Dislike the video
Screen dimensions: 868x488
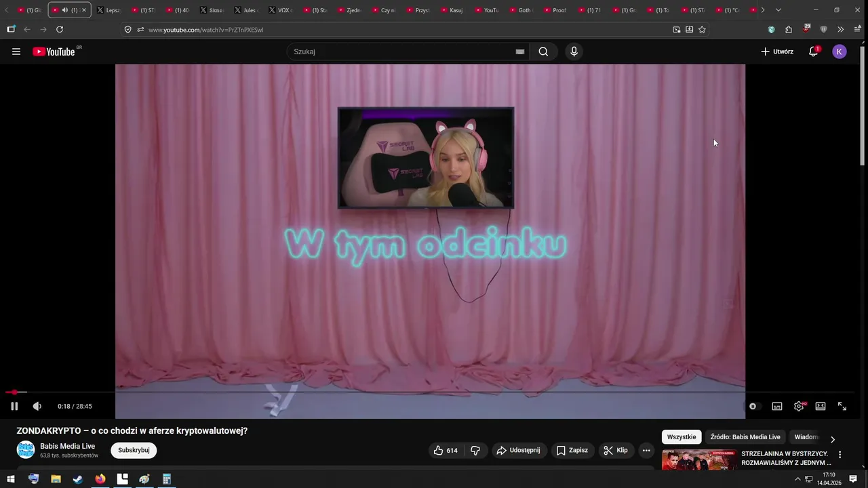(475, 450)
